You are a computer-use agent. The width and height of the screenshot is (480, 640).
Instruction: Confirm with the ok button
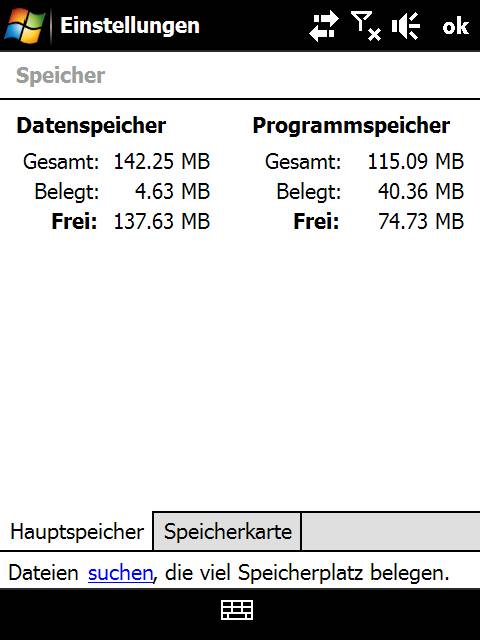coord(456,26)
